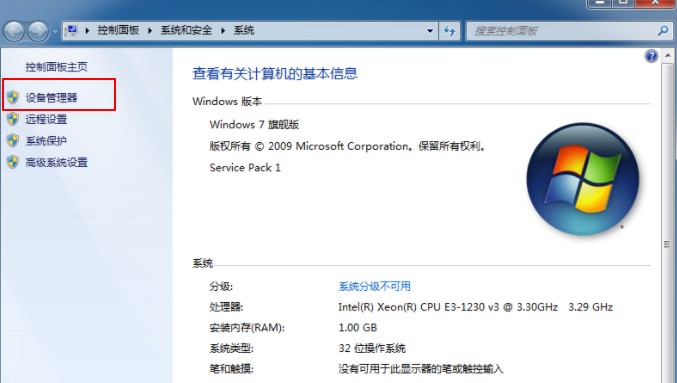Open 系统保护 link

coord(46,141)
